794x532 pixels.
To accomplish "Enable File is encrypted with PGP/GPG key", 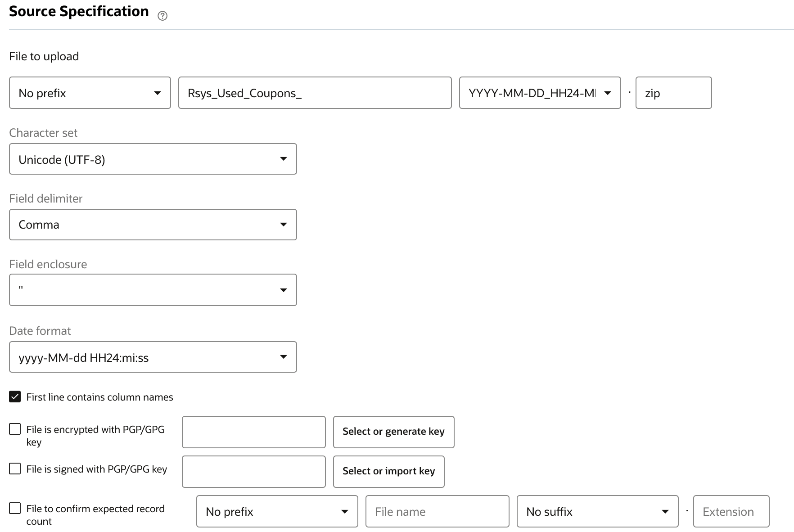I will [x=14, y=429].
